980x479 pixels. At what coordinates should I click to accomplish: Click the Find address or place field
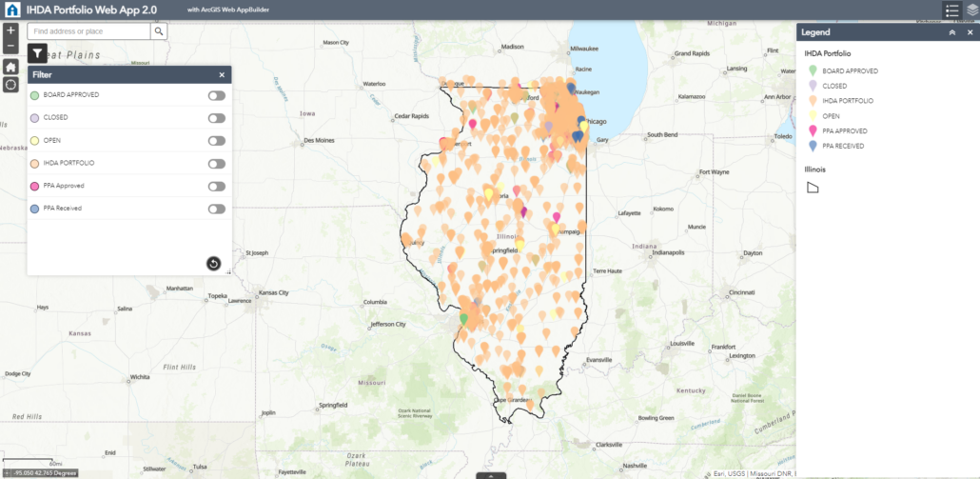click(x=89, y=31)
